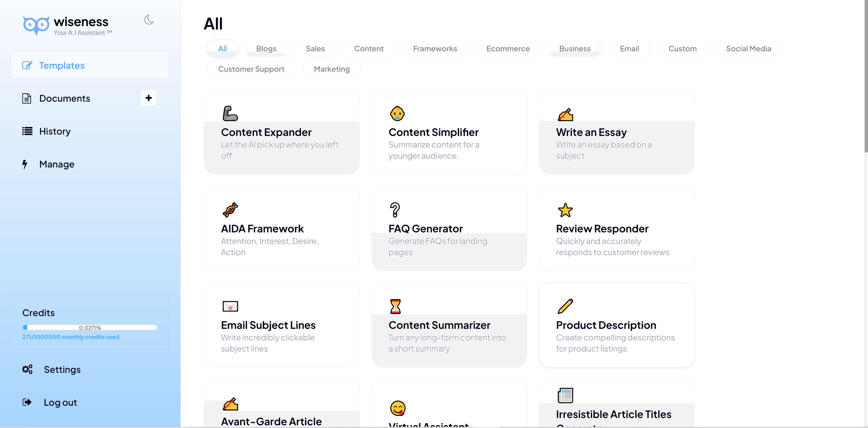868x428 pixels.
Task: Click the Review Responder star icon
Action: (565, 210)
